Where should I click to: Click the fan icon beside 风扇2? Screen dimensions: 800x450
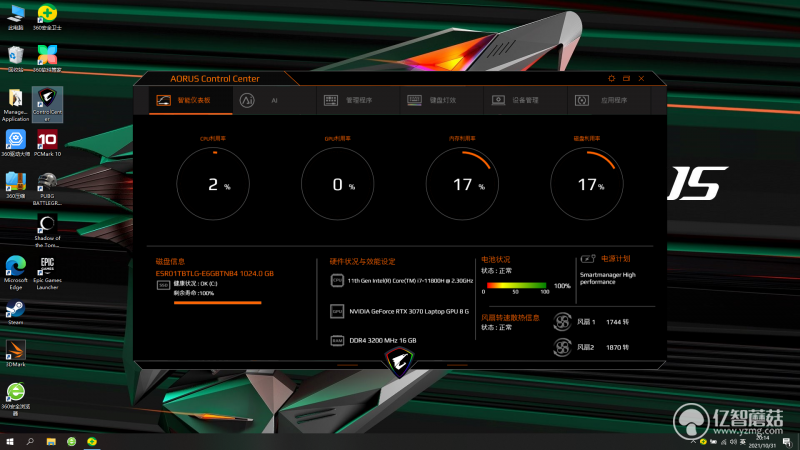point(562,347)
